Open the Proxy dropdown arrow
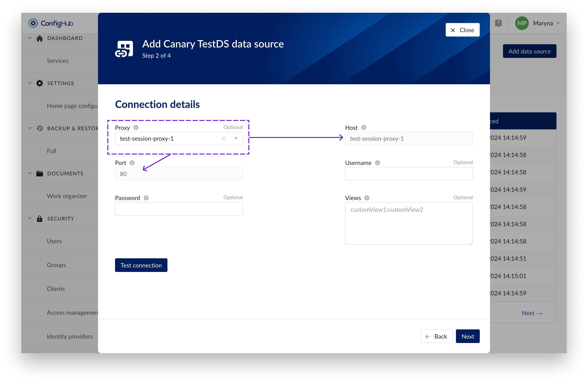588x383 pixels. (x=236, y=139)
